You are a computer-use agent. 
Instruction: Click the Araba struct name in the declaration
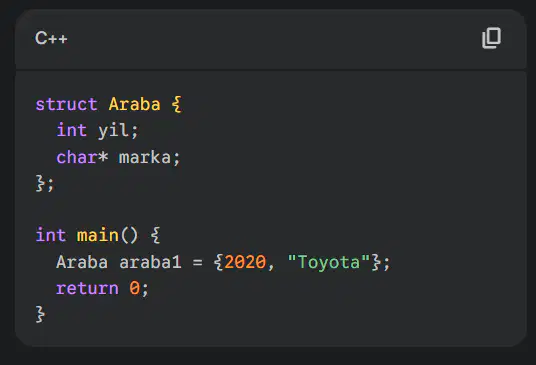pos(134,104)
